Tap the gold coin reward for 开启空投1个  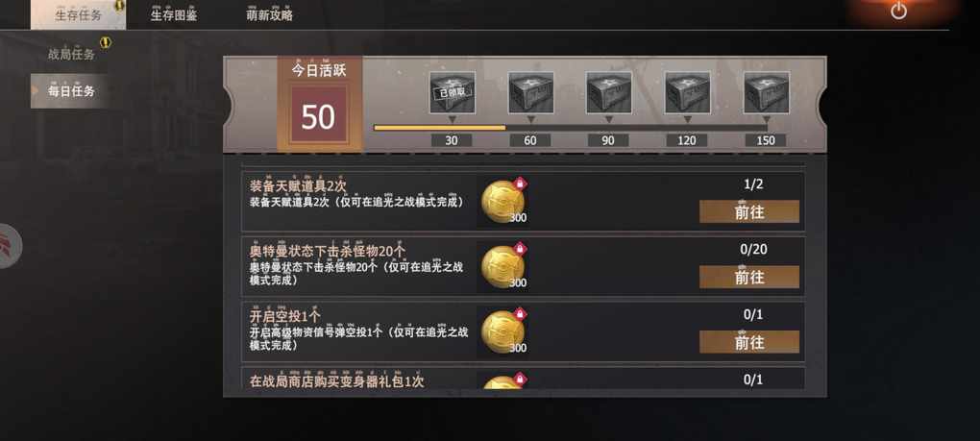504,331
